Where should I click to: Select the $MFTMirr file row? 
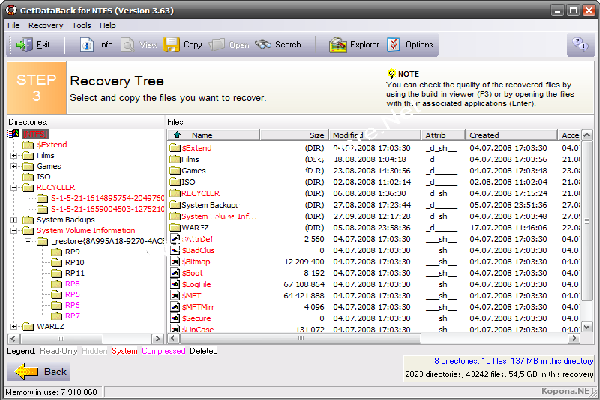click(x=374, y=307)
